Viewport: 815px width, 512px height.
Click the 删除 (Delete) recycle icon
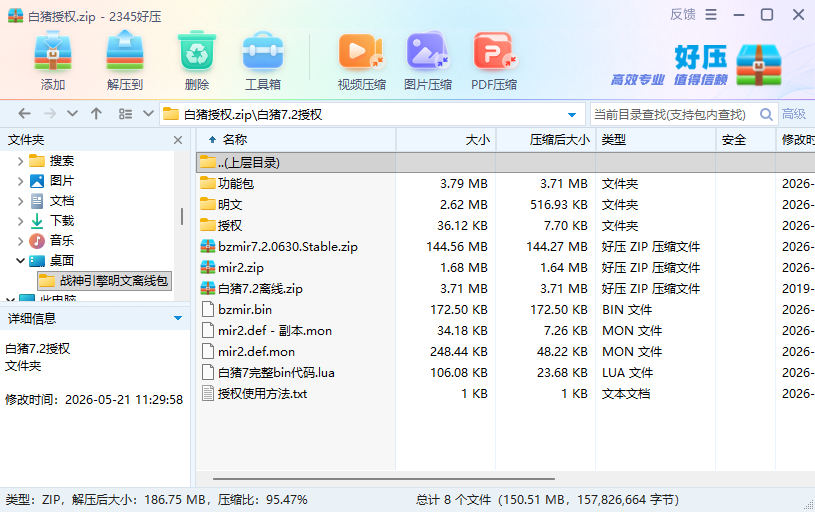tap(196, 50)
